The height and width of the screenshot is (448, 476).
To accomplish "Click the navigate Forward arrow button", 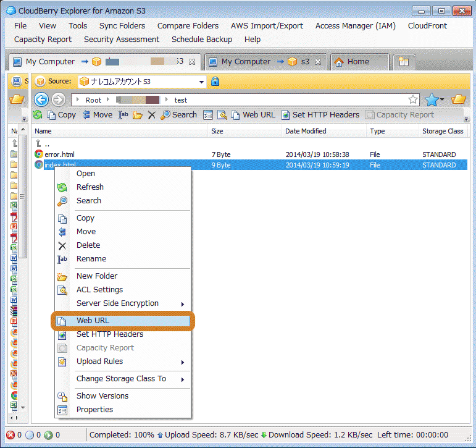I will point(58,99).
